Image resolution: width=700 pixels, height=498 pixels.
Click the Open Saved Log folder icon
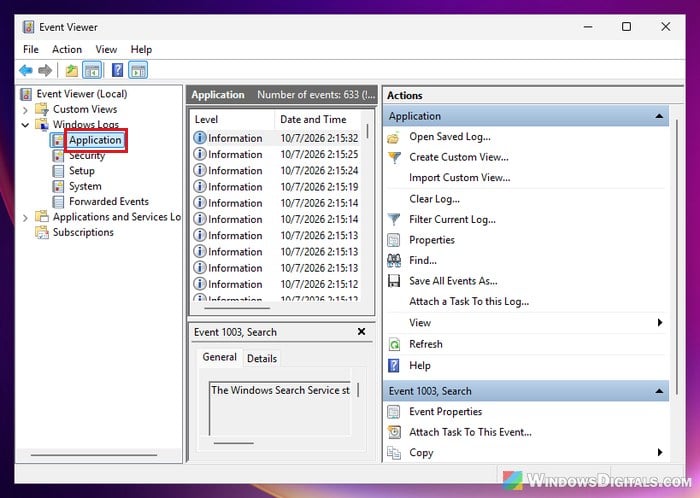394,137
